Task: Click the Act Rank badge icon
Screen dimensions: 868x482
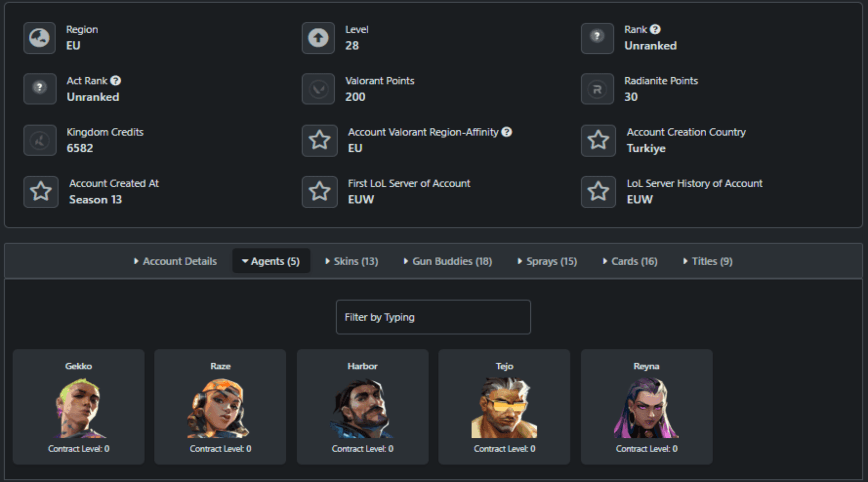Action: point(40,89)
